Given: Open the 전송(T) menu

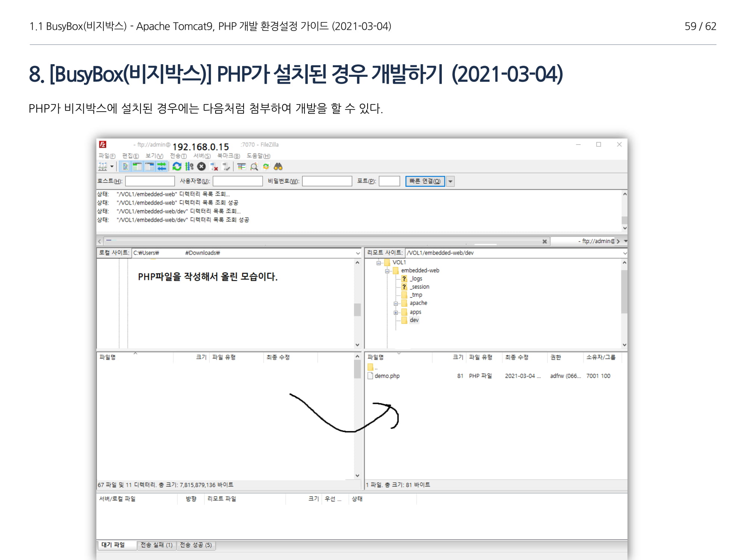Looking at the screenshot, I should coord(178,156).
